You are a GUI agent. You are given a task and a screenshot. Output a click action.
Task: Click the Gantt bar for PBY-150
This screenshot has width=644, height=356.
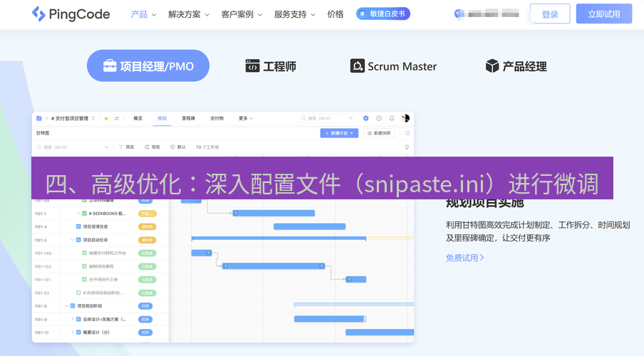[x=274, y=266]
